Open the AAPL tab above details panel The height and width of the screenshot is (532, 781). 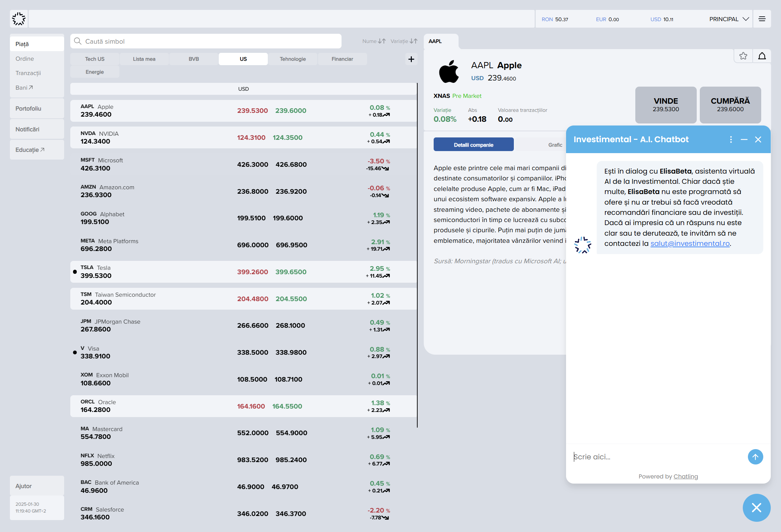point(440,41)
